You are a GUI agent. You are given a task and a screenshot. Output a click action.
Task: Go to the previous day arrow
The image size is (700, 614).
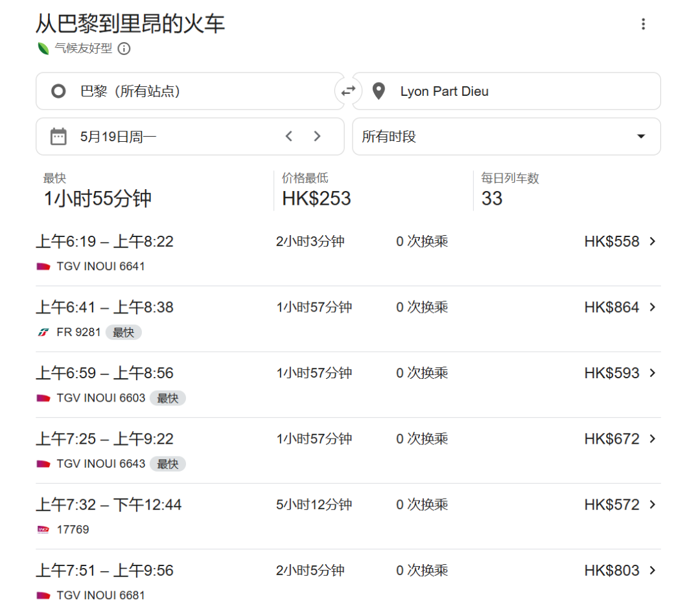coord(289,137)
